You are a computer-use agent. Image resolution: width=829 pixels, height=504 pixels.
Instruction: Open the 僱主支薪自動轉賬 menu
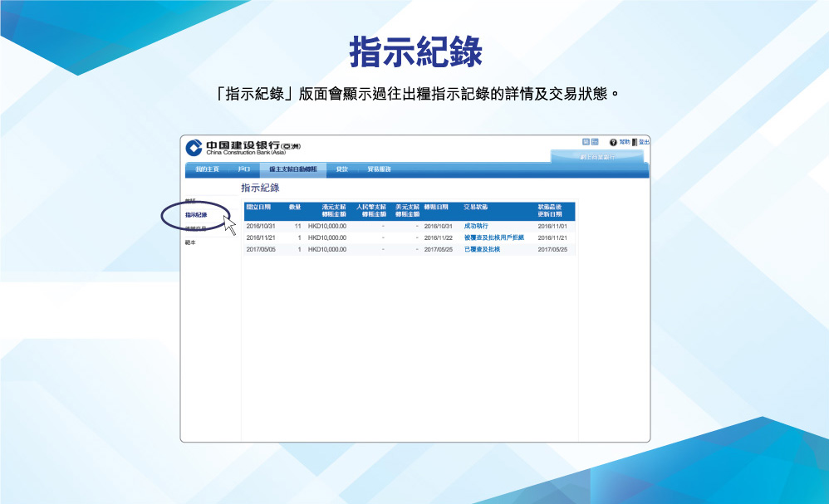point(287,169)
